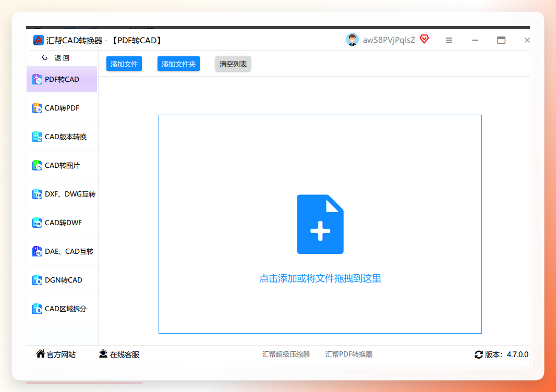This screenshot has height=392, width=556.
Task: Click the 汇帮CAD转换器 app logo
Action: coord(38,41)
